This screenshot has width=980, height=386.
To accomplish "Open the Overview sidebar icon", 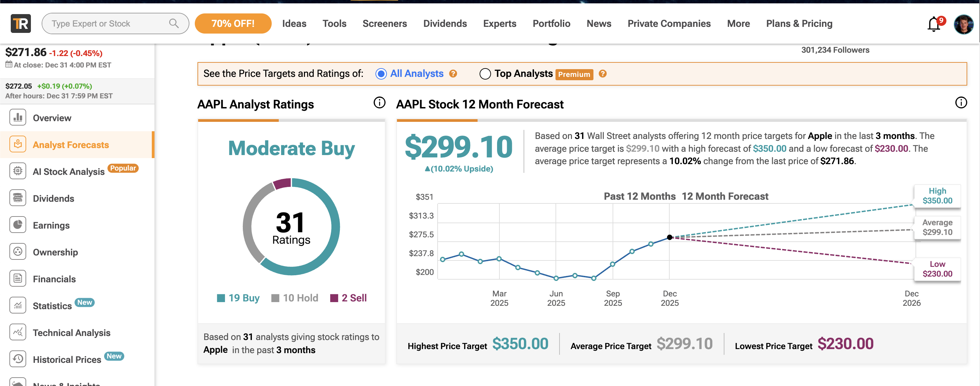I will click(17, 117).
